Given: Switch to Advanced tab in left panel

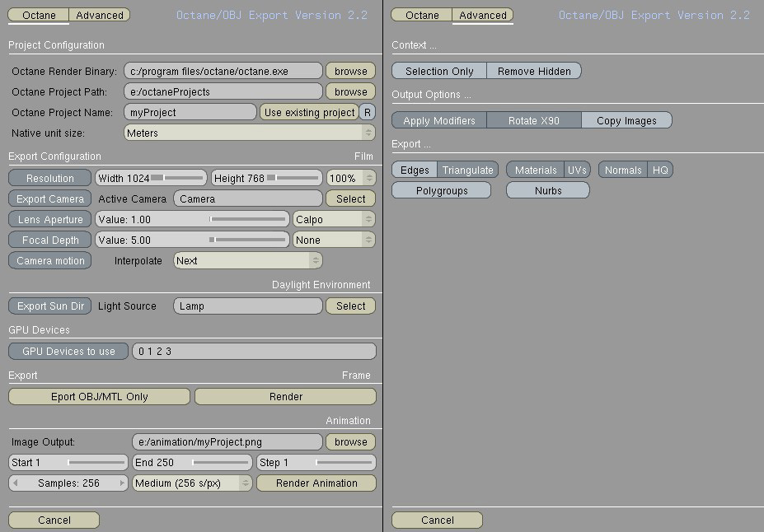Looking at the screenshot, I should tap(100, 15).
